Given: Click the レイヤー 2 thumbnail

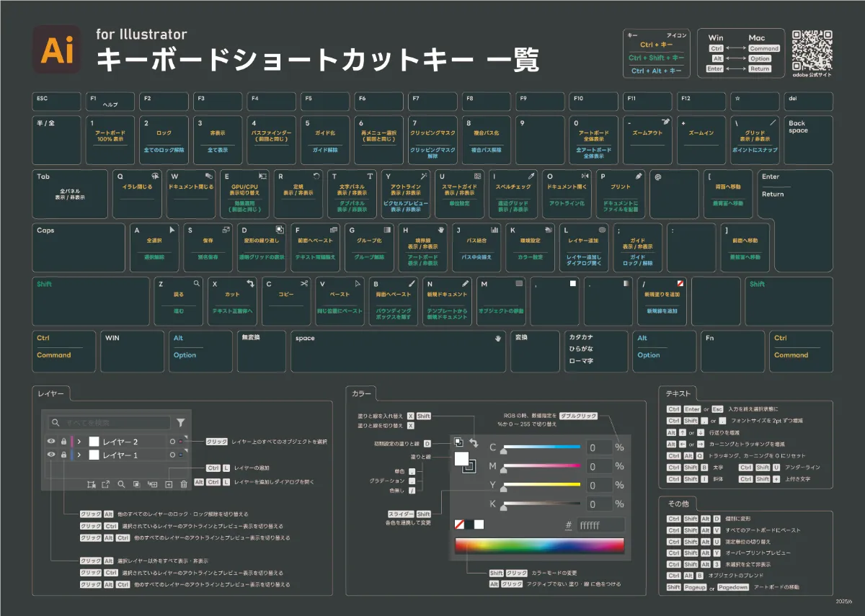Looking at the screenshot, I should click(94, 442).
